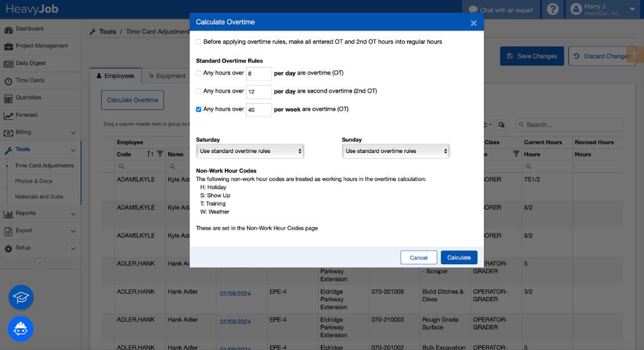Click the Current Hours search magnifier
The image size is (644, 350).
(x=529, y=167)
